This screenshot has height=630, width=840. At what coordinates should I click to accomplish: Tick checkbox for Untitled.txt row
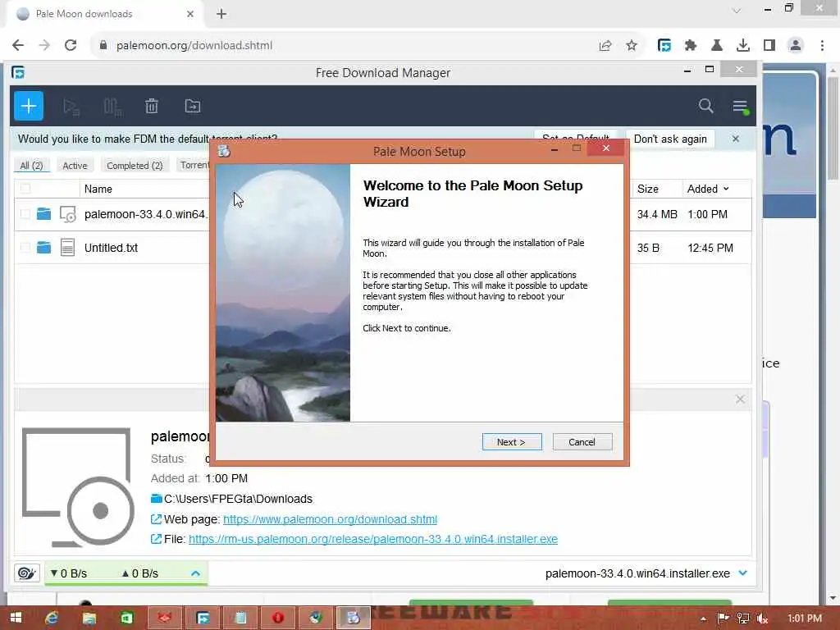tap(25, 248)
